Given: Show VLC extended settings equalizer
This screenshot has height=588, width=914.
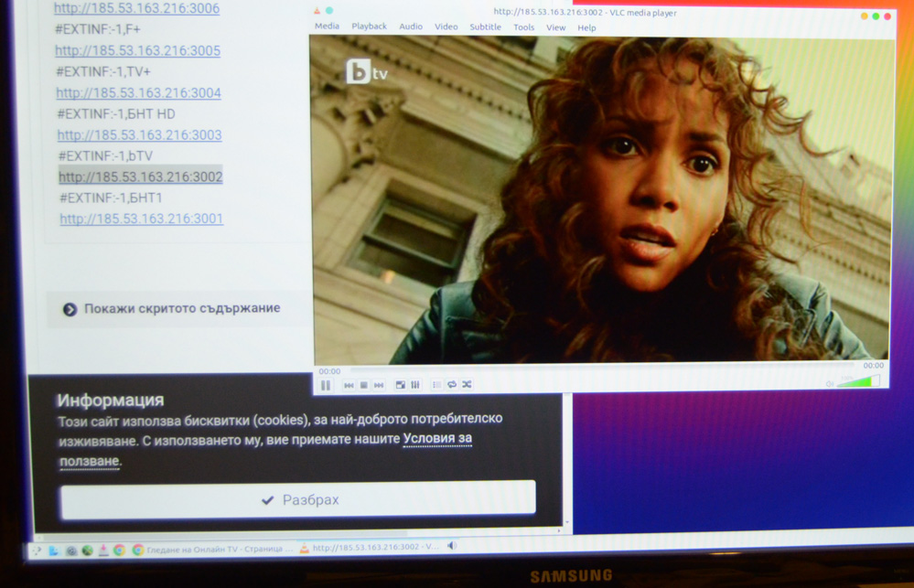Looking at the screenshot, I should [x=415, y=385].
